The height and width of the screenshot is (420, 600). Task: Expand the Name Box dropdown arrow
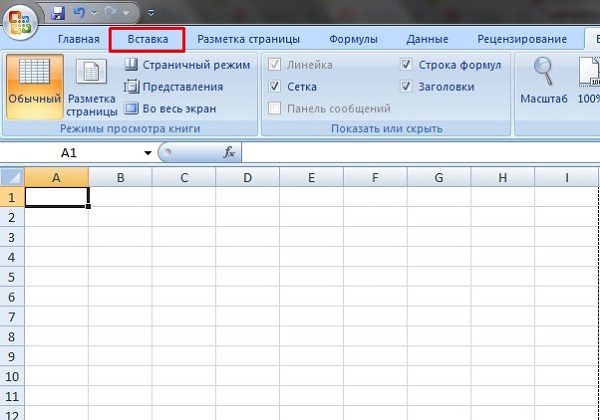point(148,153)
